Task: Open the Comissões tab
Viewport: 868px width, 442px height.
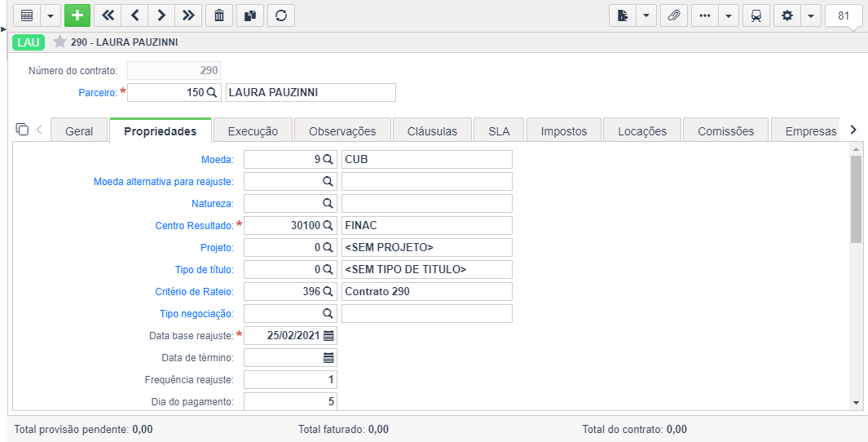Action: pos(725,131)
